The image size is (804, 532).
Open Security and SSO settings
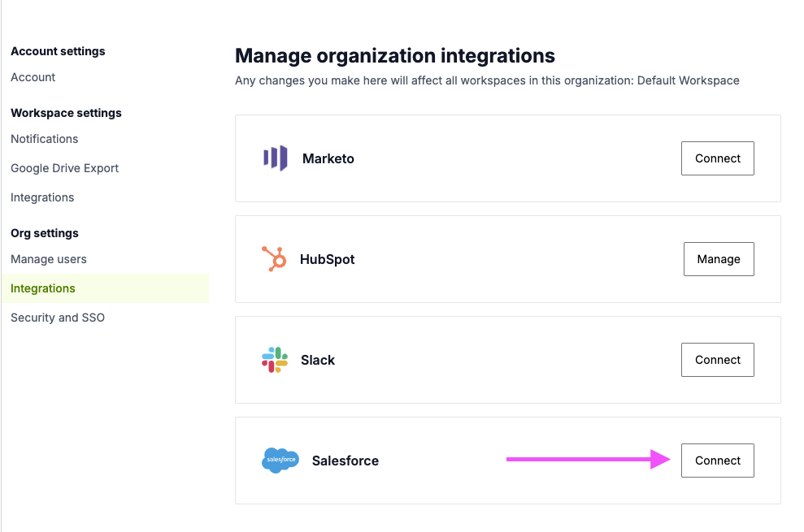point(57,318)
